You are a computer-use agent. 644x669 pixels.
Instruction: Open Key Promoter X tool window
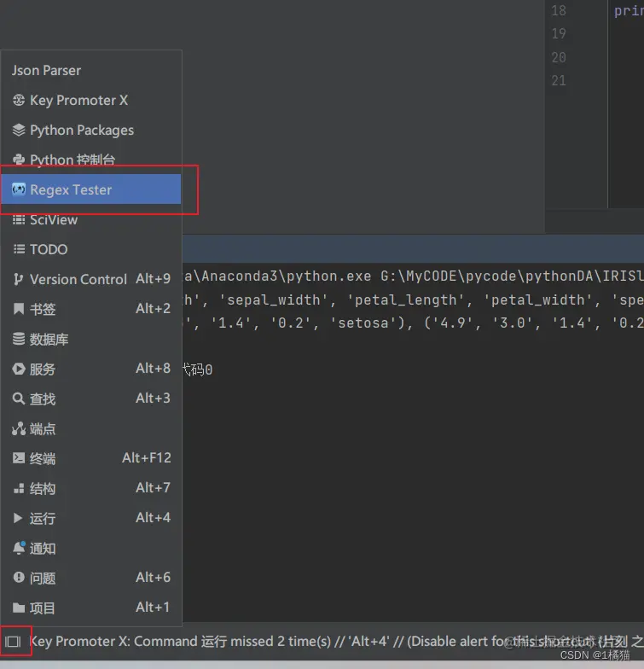[x=90, y=101]
